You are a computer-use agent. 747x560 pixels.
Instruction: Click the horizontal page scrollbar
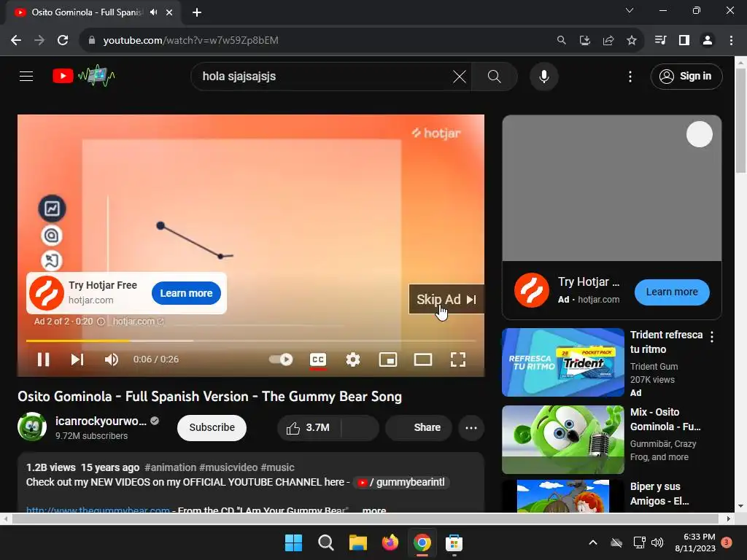[365, 518]
